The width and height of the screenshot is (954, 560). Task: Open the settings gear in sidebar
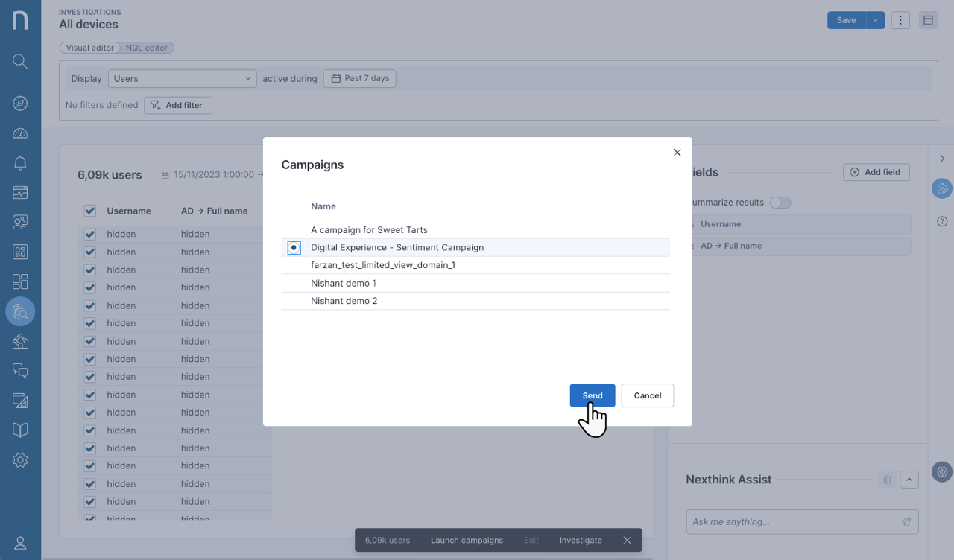tap(20, 460)
